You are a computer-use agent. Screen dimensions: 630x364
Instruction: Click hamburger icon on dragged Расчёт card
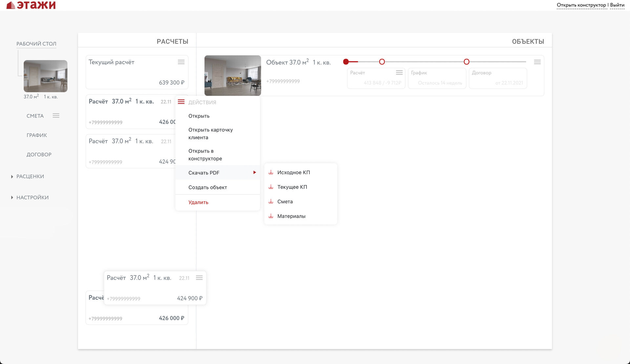[199, 278]
